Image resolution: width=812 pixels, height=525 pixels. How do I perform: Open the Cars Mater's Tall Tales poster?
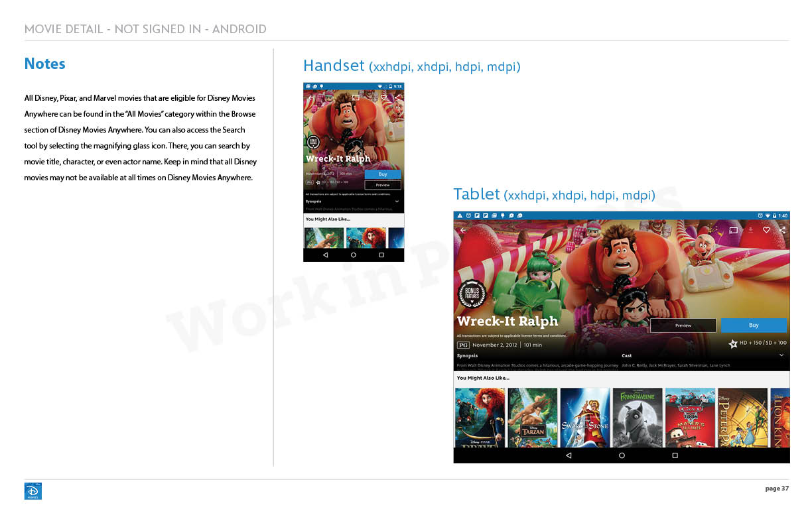pos(690,418)
